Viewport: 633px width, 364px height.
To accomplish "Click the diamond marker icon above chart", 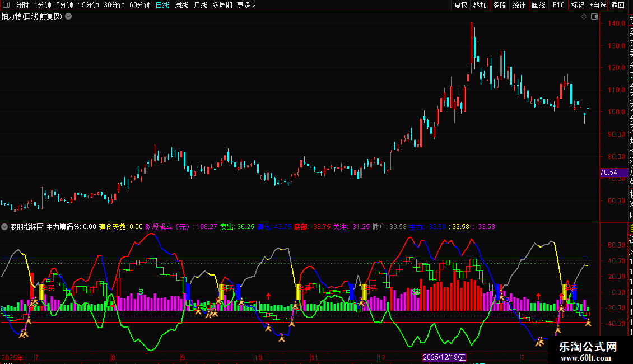I will point(584,16).
